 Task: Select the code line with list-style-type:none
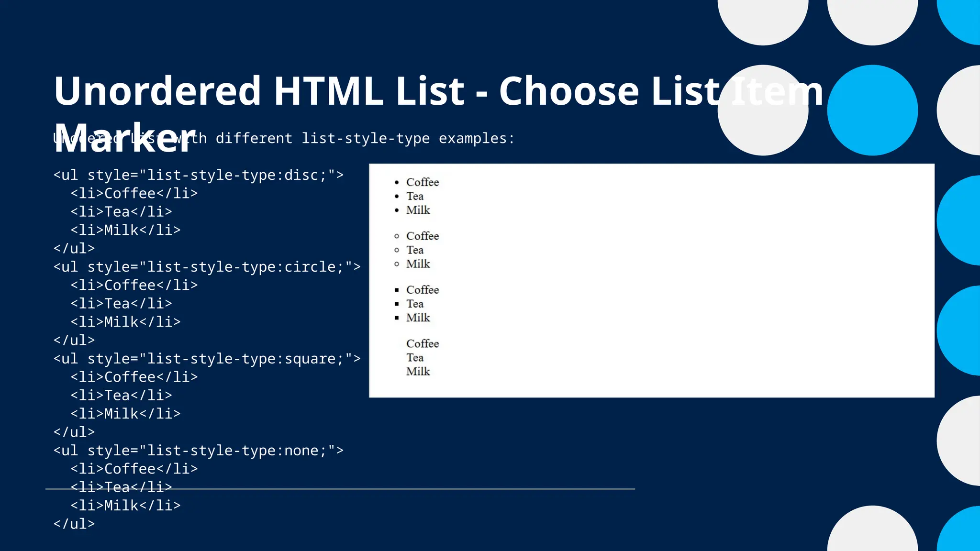pos(199,451)
